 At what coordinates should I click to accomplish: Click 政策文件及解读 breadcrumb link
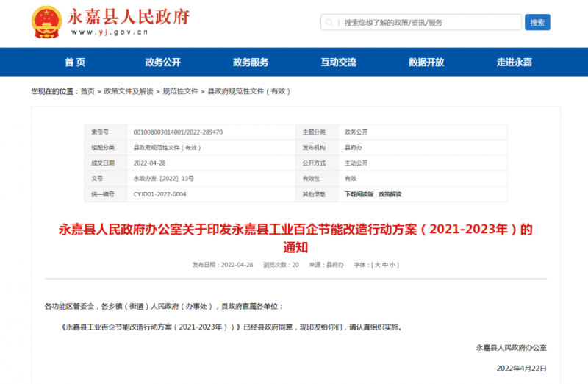pyautogui.click(x=129, y=91)
